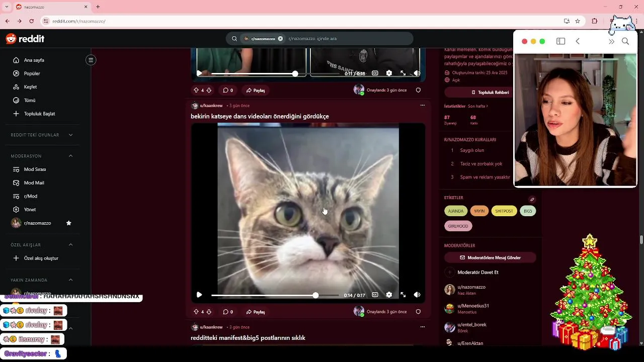Open more options on redditteki manifest post
This screenshot has width=644, height=362.
[423, 327]
